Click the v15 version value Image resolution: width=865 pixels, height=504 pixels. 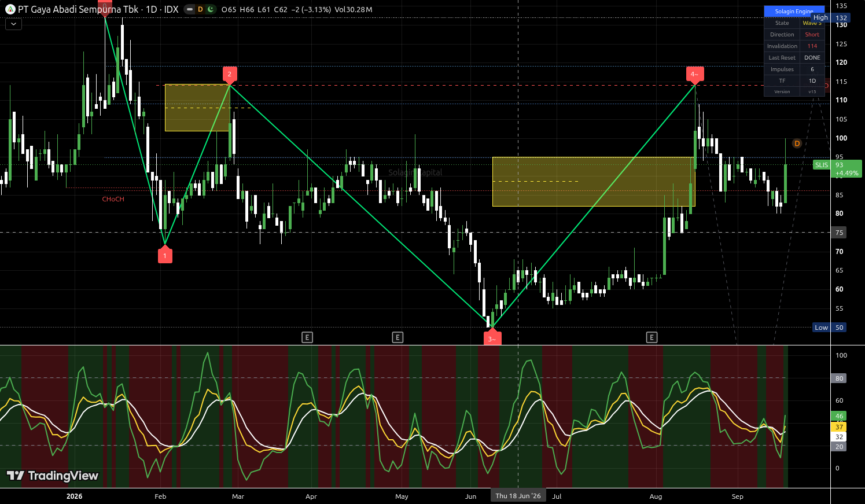[812, 91]
